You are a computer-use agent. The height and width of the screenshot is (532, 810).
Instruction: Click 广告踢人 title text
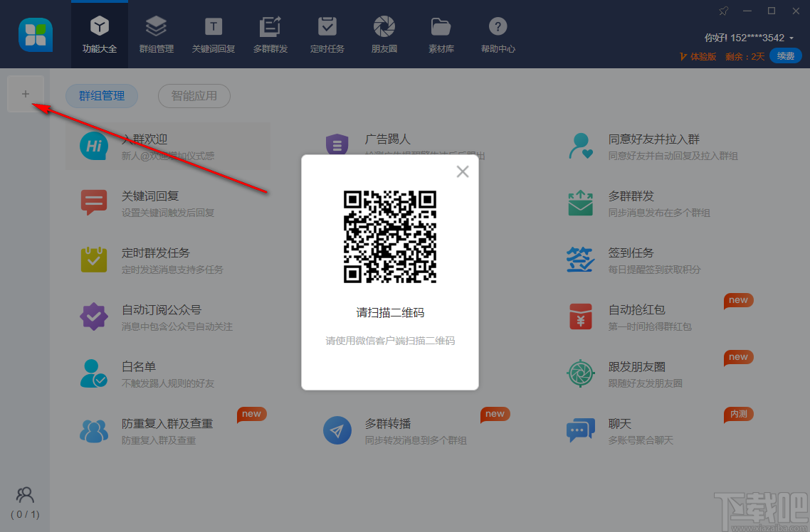coord(387,139)
